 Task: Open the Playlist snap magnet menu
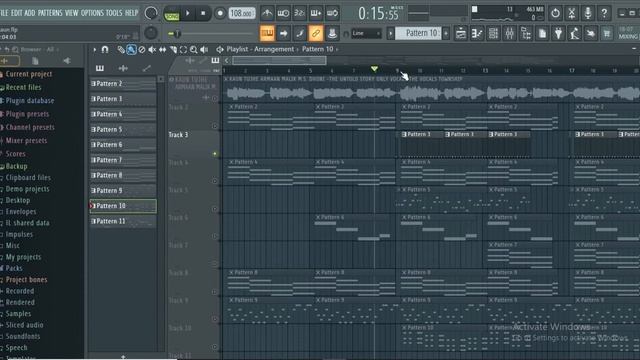coord(105,49)
